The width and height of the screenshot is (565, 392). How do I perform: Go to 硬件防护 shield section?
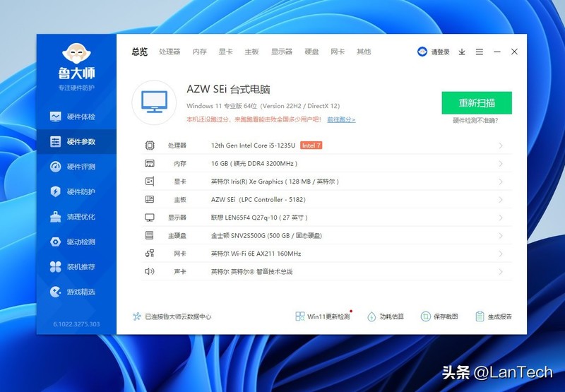76,191
